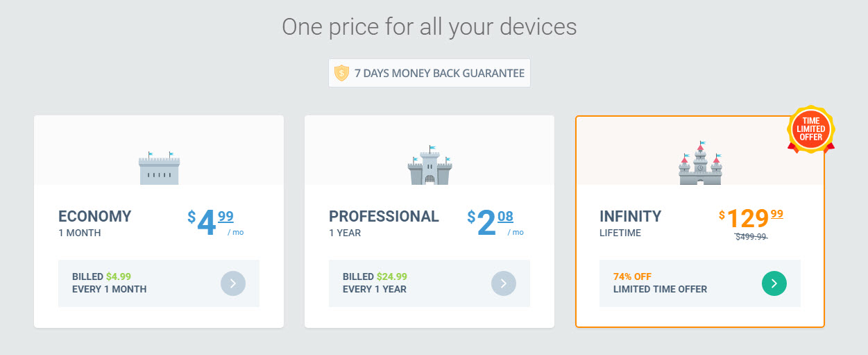Click the crossed-out $499.99 price

[x=751, y=236]
